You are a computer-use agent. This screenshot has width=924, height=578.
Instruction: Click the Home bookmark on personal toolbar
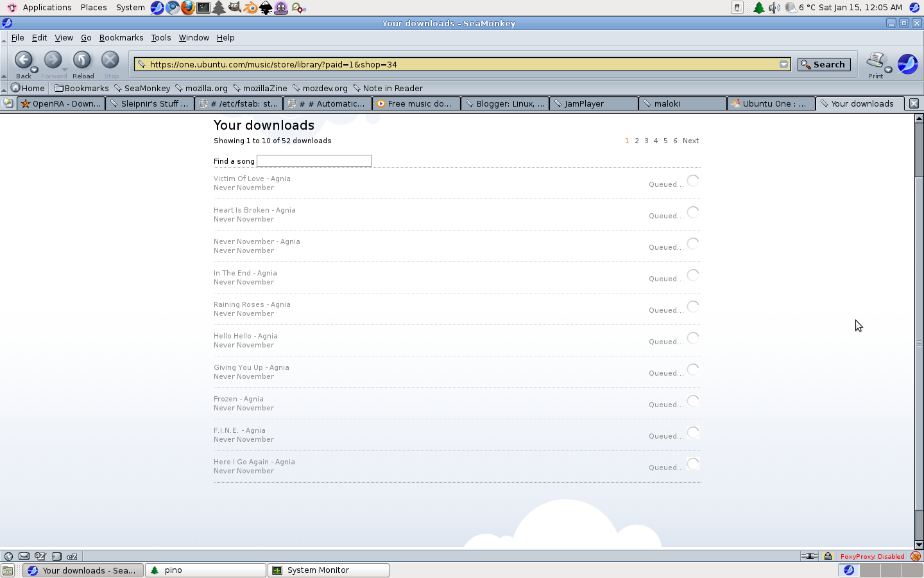(x=28, y=88)
